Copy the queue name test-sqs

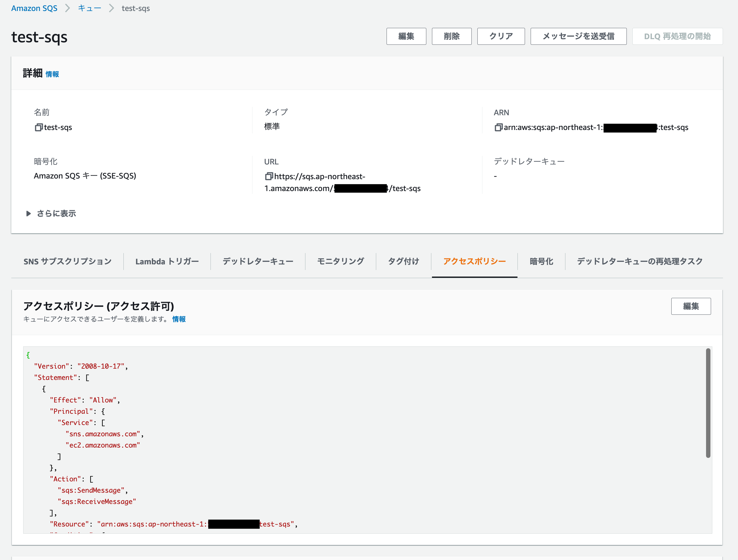[x=39, y=127]
